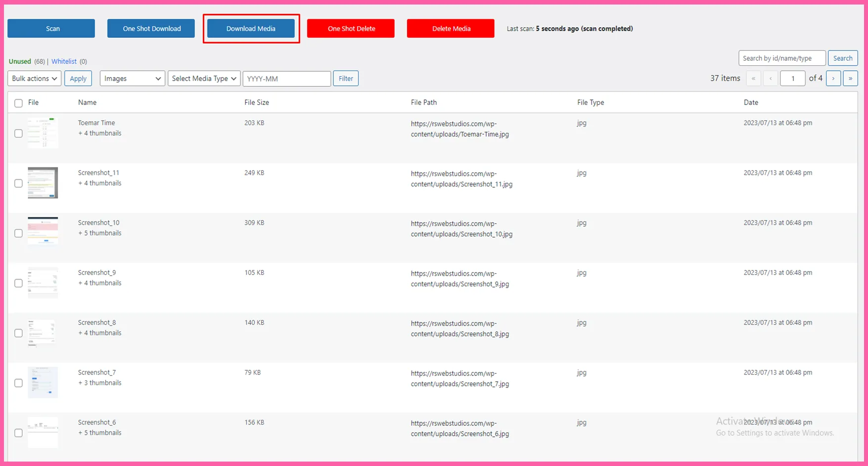Expand the Bulk actions dropdown
Viewport: 868px width, 466px height.
point(34,79)
